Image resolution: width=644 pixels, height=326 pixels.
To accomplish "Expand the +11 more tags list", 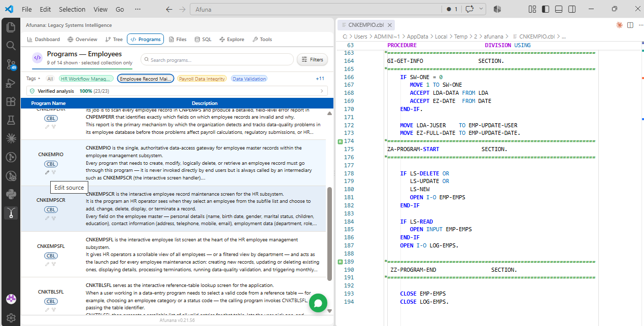I will click(x=320, y=79).
